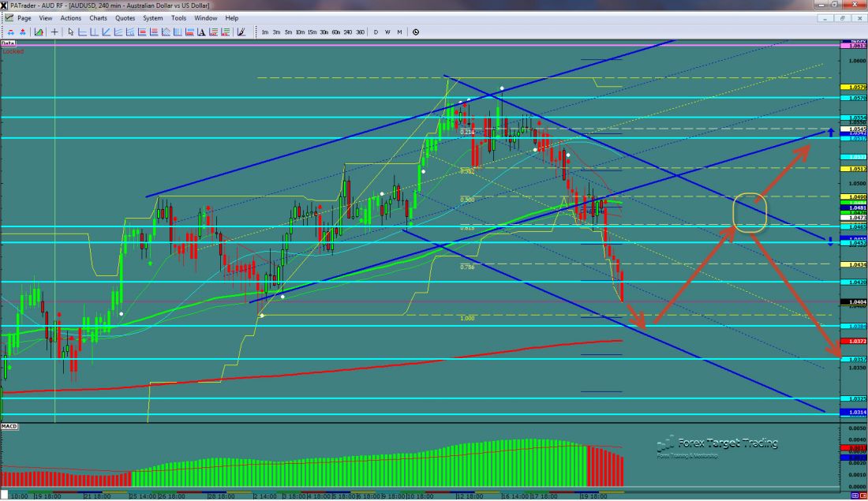Open the Tools menu

click(x=179, y=17)
